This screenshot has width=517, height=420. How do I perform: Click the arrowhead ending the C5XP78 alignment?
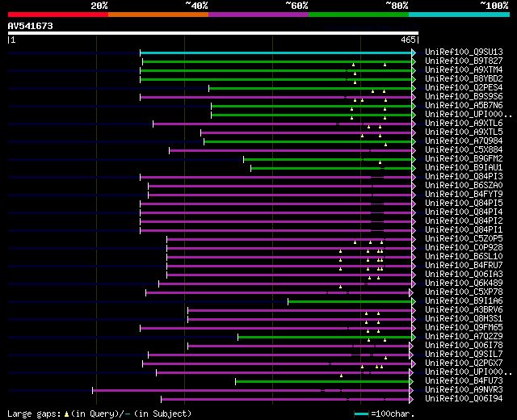411,292
